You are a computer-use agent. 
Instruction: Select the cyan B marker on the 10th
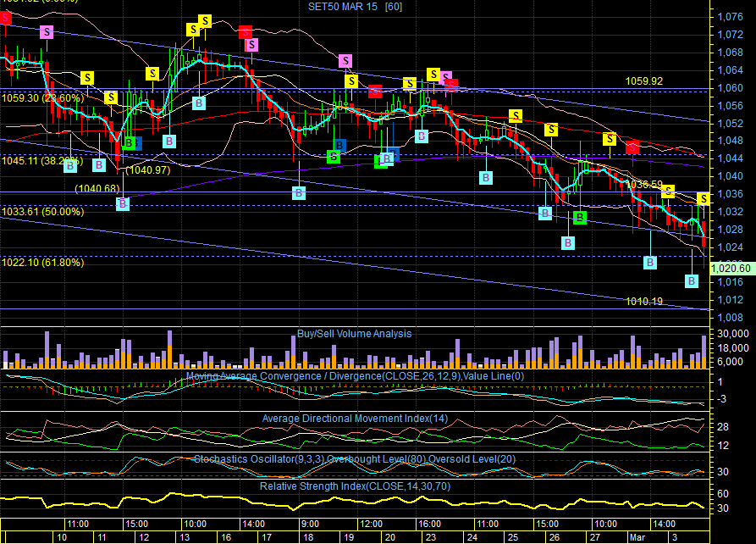pyautogui.click(x=70, y=166)
